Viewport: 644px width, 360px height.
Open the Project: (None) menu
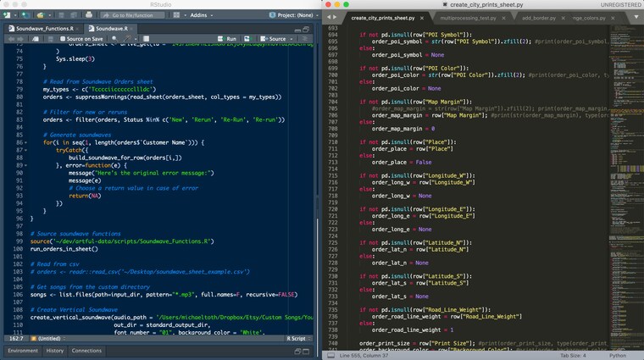point(294,15)
